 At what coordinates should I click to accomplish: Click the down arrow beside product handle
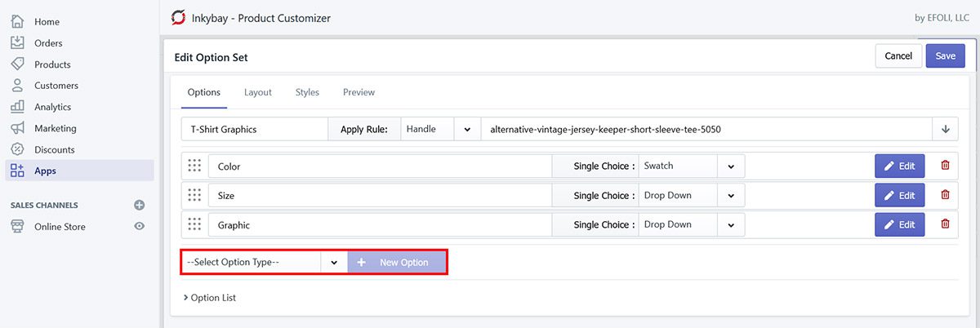tap(946, 129)
